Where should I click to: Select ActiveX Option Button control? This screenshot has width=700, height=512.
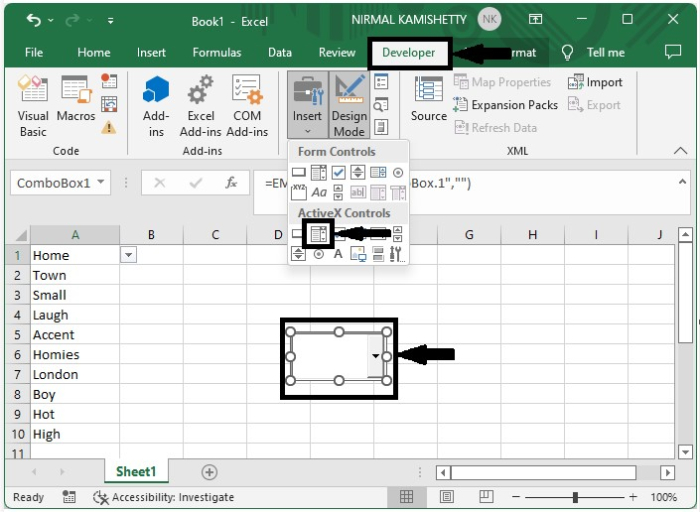[318, 254]
